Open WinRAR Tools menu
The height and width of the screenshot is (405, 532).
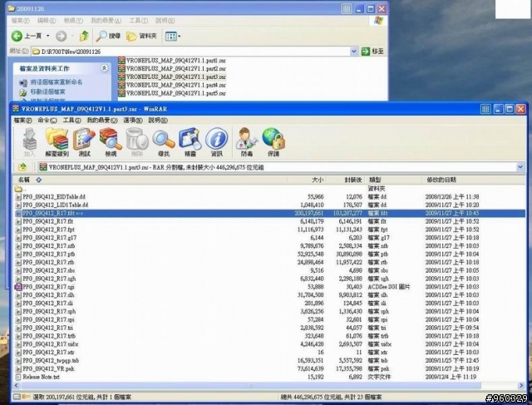[71, 121]
